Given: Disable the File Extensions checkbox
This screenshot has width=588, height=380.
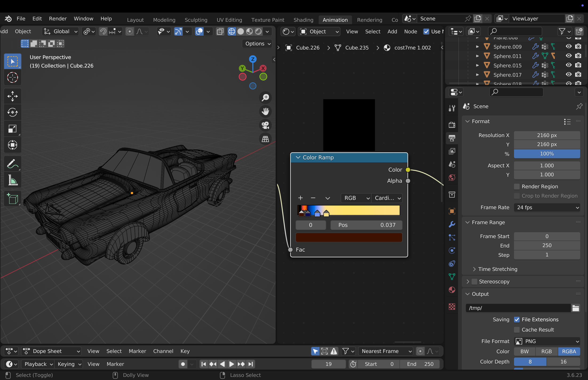Looking at the screenshot, I should coord(517,320).
